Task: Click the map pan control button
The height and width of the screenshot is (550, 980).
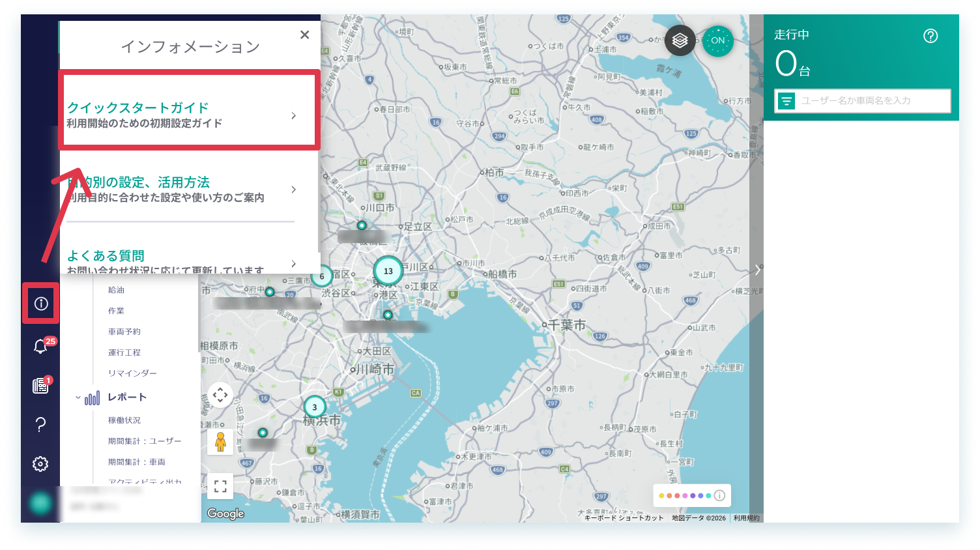Action: (220, 395)
